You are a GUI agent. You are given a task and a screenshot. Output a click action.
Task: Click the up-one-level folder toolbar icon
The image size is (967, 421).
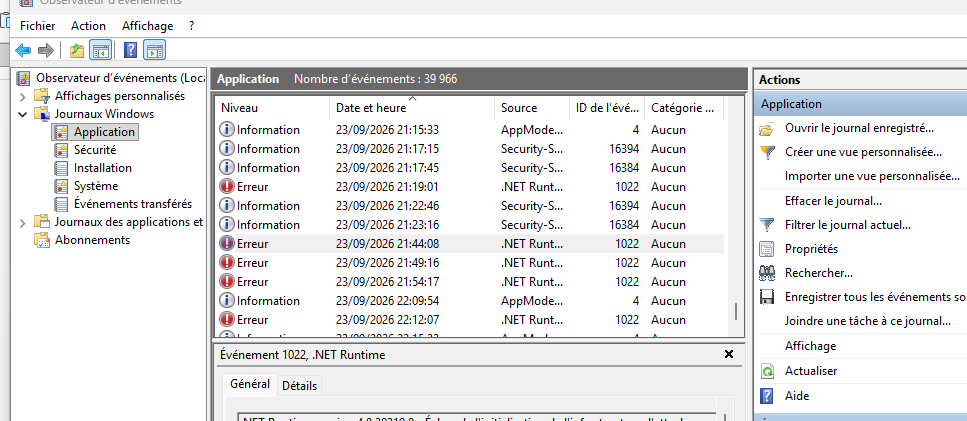(77, 50)
